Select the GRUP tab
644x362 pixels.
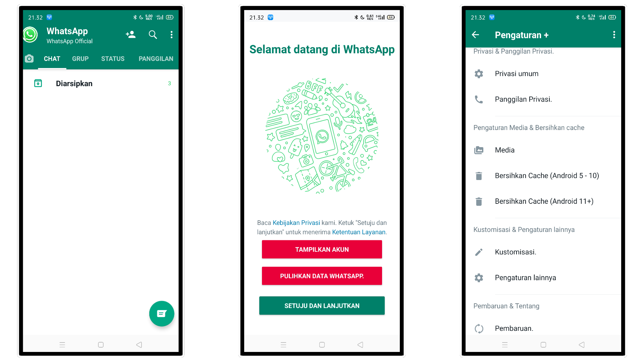pyautogui.click(x=80, y=58)
